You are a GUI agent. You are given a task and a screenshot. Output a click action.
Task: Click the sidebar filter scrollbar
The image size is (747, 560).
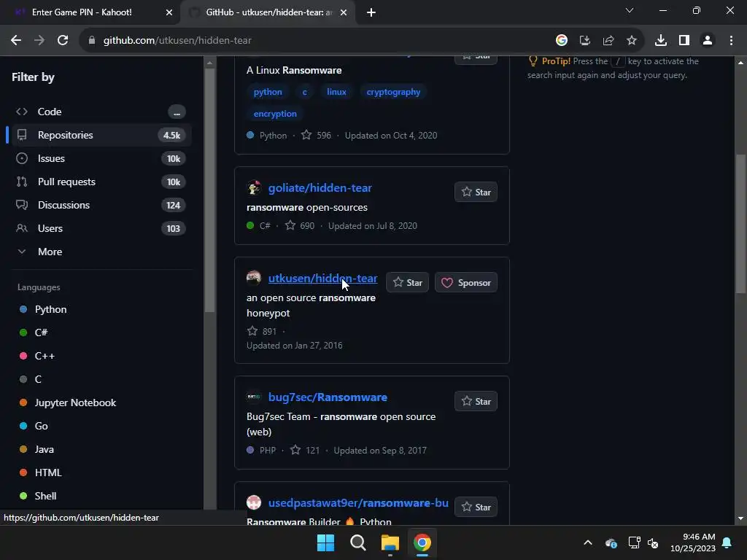[x=209, y=190]
